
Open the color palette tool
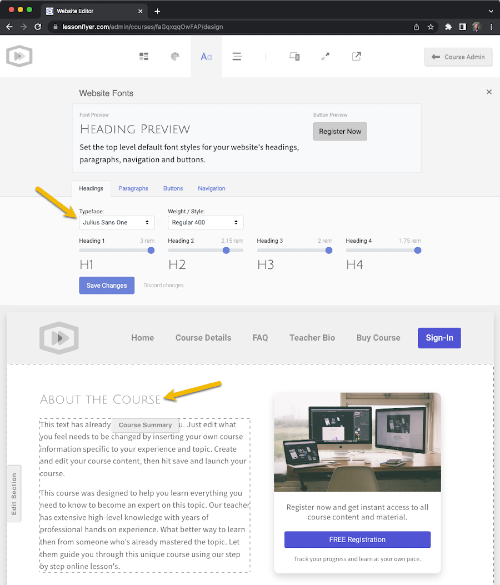(175, 56)
